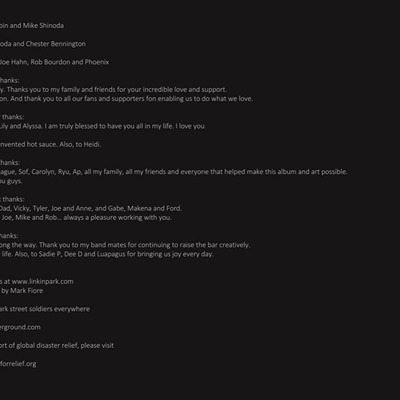
Task: Click the forrelief.org web address
Action: click(18, 364)
